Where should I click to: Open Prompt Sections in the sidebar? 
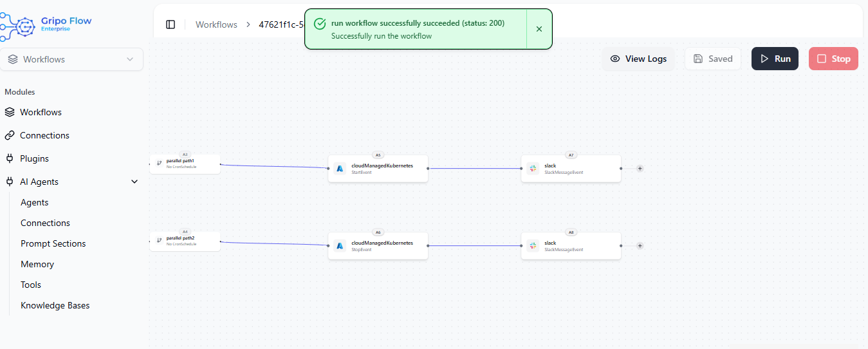coord(53,243)
